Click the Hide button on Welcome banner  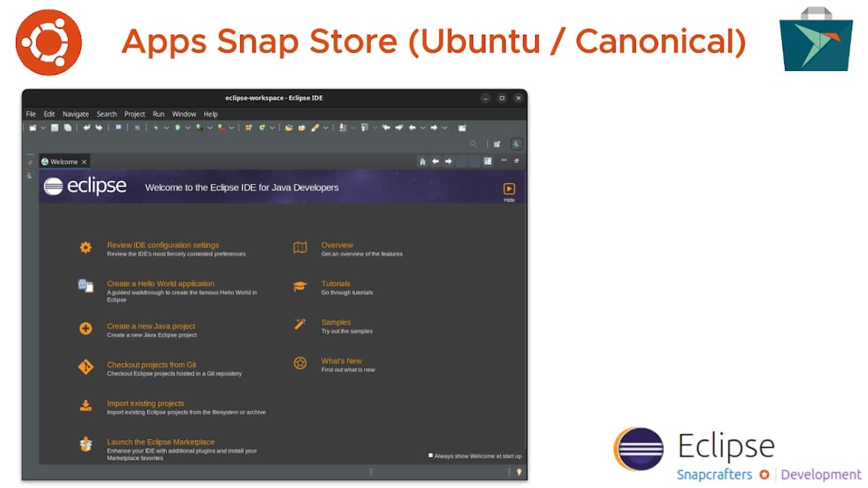(509, 192)
